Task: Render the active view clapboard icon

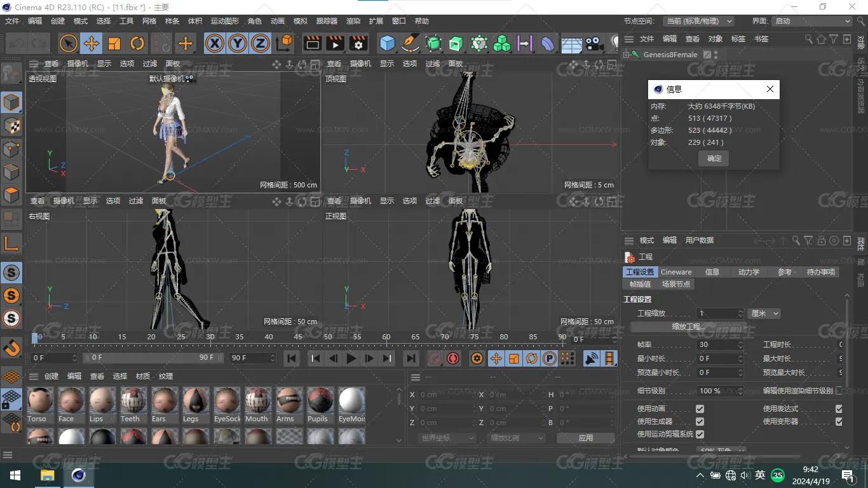Action: (312, 43)
